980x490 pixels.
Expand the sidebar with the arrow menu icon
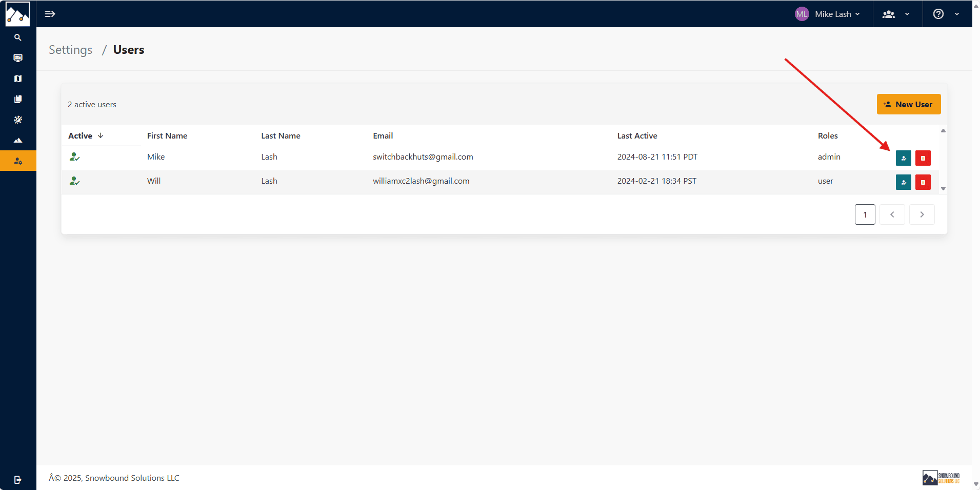point(50,14)
